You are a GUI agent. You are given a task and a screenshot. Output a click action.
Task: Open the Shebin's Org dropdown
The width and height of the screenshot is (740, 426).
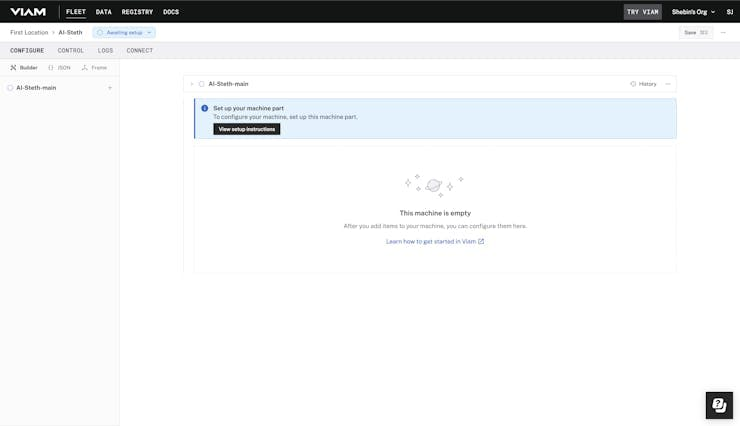coord(693,12)
